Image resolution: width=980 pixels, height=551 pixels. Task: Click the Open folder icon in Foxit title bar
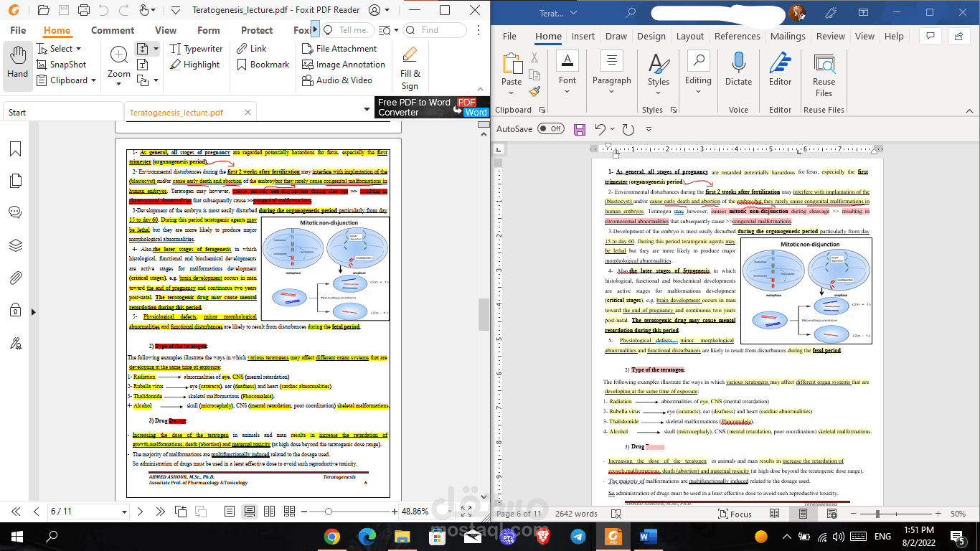pyautogui.click(x=43, y=10)
